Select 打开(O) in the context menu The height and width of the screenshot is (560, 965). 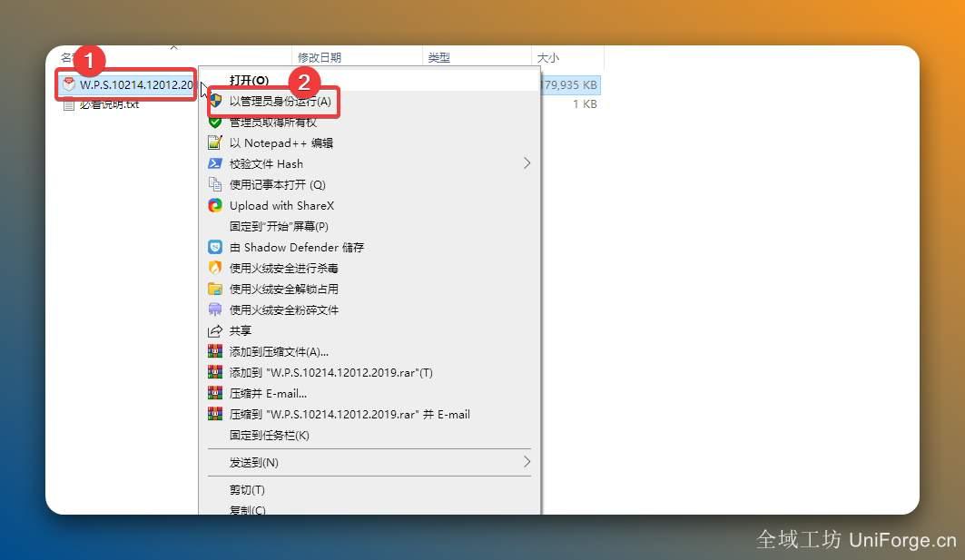pyautogui.click(x=249, y=81)
